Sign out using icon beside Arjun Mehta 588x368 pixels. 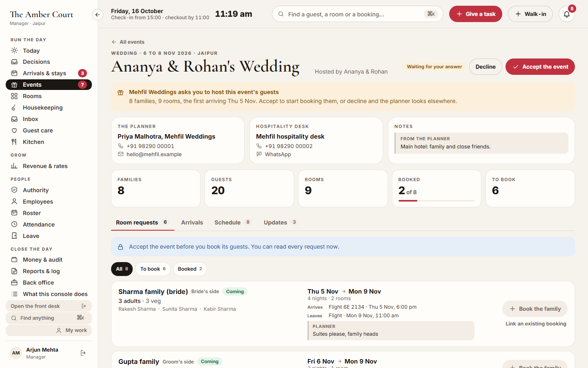pos(83,353)
